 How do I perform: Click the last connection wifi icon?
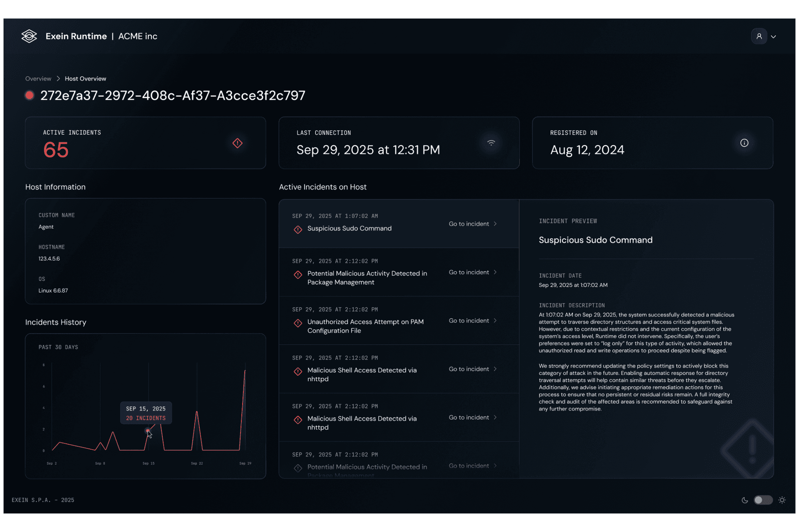pyautogui.click(x=491, y=143)
